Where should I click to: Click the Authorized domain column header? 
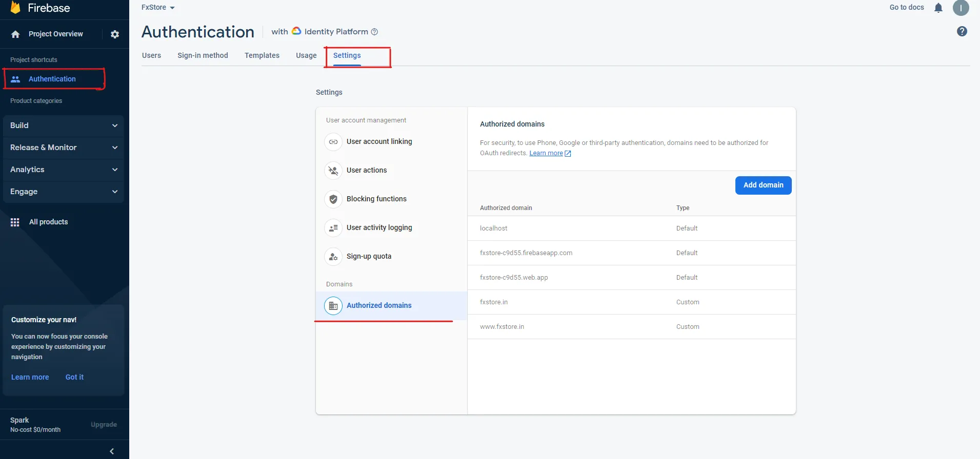click(x=506, y=208)
